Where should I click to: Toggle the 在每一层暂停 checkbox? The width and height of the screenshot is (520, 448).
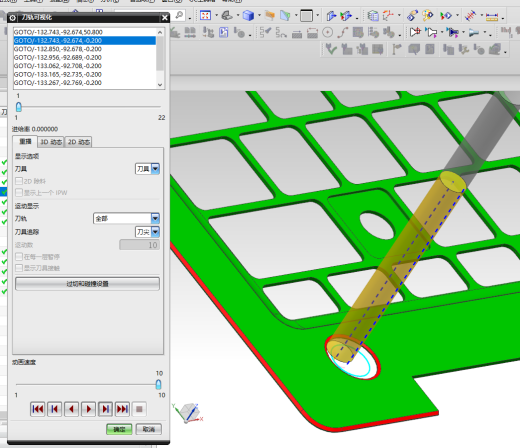point(19,257)
